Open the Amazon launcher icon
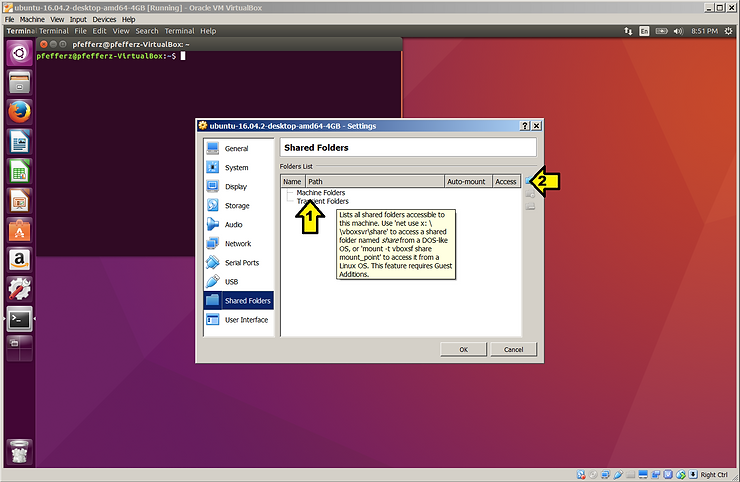Screen dimensions: 740x482 click(19, 260)
